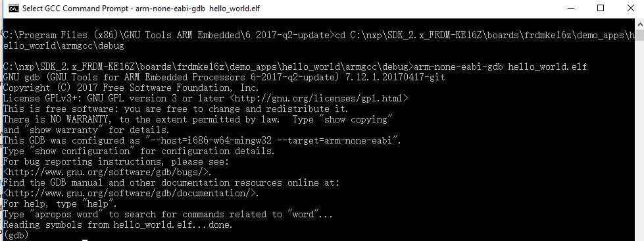Click the "Copyright (C) 2017" line
The height and width of the screenshot is (241, 644).
tap(131, 88)
